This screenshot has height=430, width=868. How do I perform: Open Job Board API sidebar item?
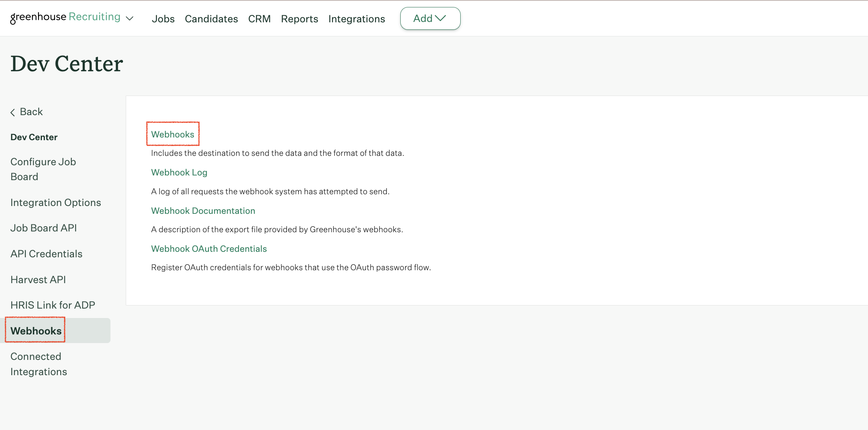(x=43, y=228)
